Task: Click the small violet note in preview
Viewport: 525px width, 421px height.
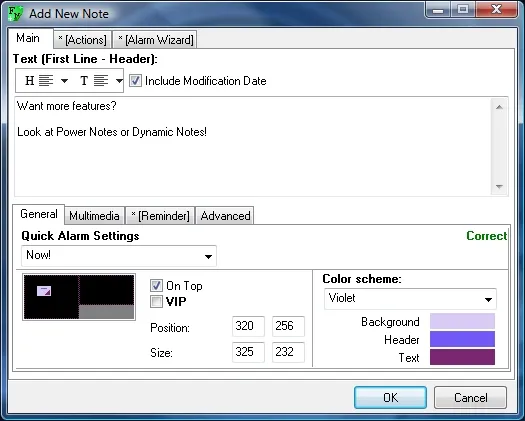Action: pyautogui.click(x=44, y=291)
